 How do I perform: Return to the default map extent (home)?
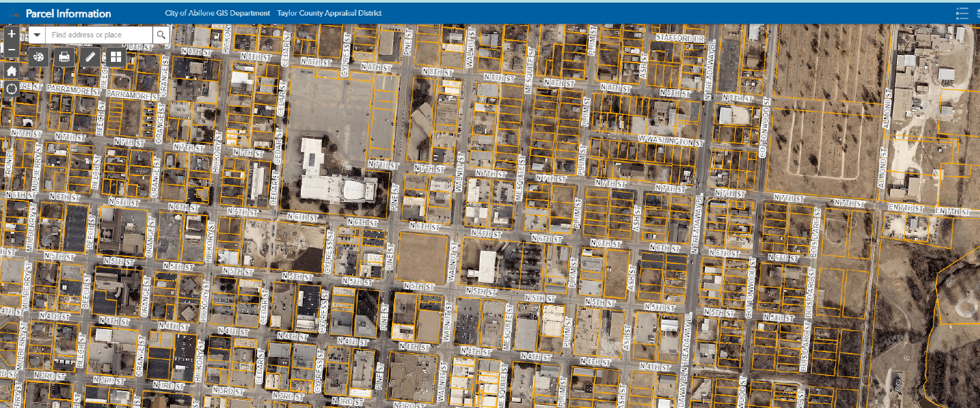[12, 71]
